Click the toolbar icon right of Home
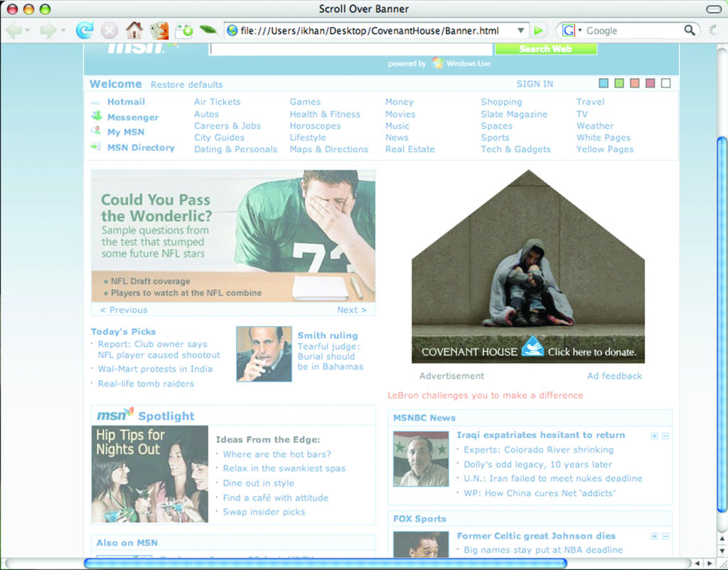 click(x=159, y=31)
